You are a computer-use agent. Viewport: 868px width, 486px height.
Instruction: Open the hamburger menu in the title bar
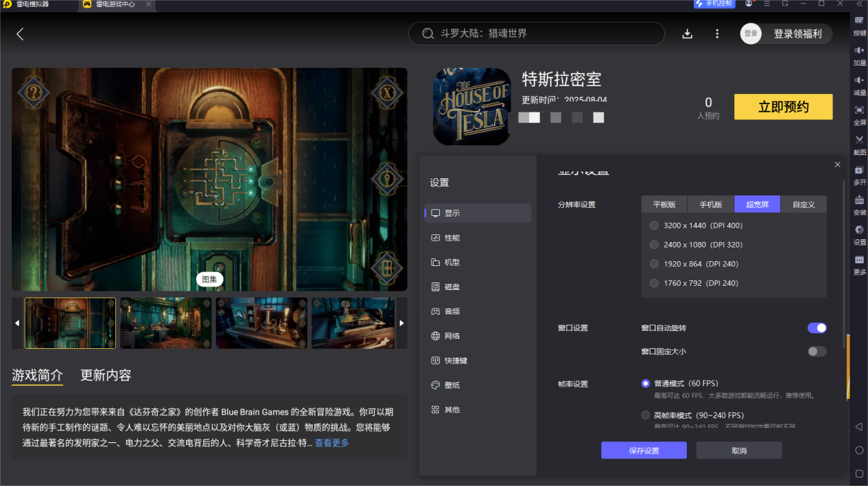click(x=767, y=4)
